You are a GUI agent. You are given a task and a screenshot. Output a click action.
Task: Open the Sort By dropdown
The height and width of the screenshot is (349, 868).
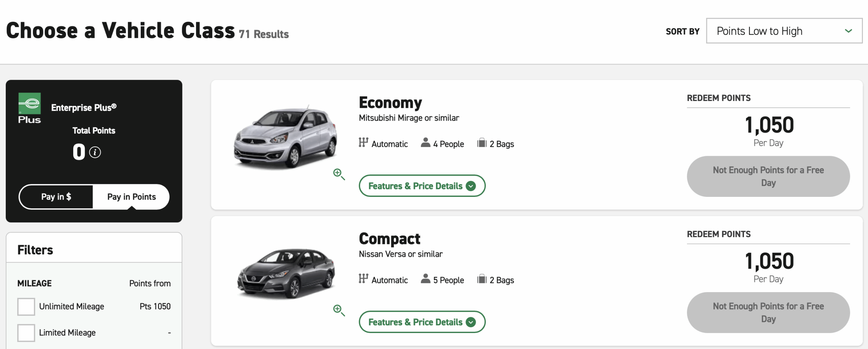coord(784,31)
